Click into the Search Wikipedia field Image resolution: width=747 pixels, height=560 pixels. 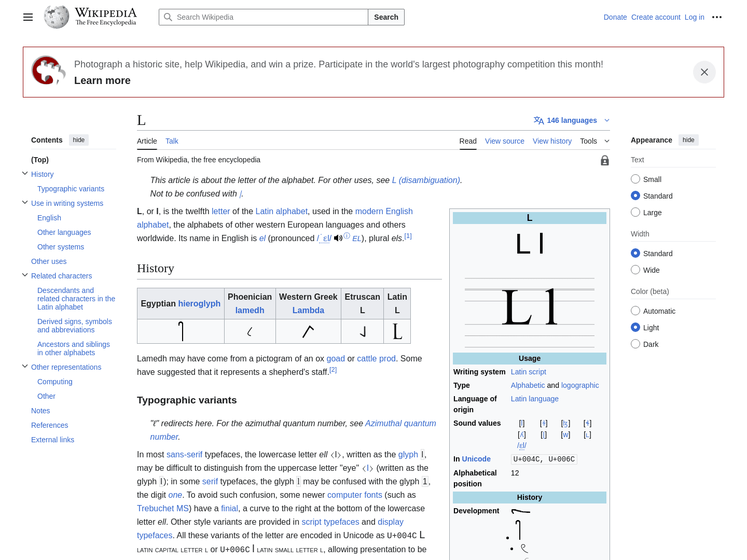pos(270,17)
